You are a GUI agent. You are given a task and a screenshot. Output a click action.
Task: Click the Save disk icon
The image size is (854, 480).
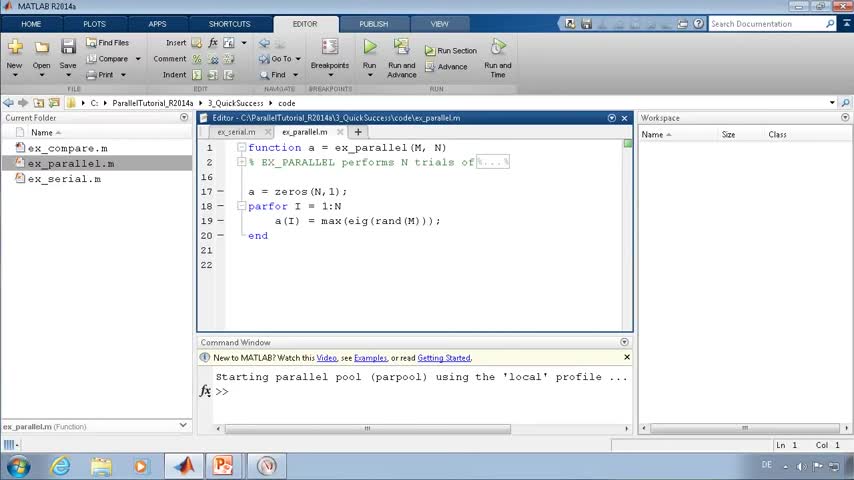(x=68, y=47)
